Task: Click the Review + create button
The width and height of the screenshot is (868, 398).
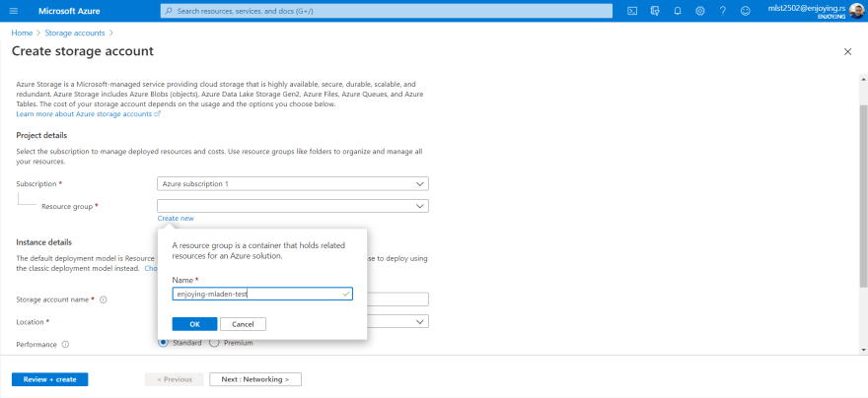Action: [50, 379]
